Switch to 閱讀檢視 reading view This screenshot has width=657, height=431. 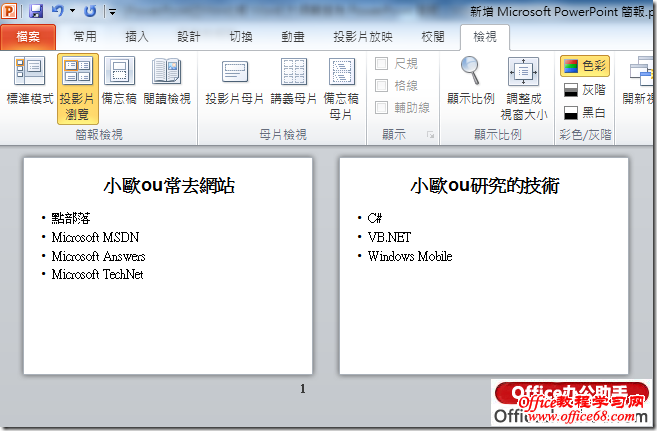point(167,81)
